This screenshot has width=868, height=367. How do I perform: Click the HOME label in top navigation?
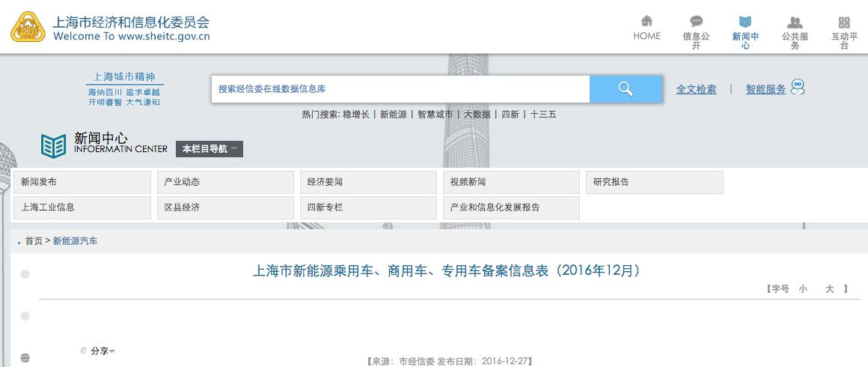pos(647,36)
